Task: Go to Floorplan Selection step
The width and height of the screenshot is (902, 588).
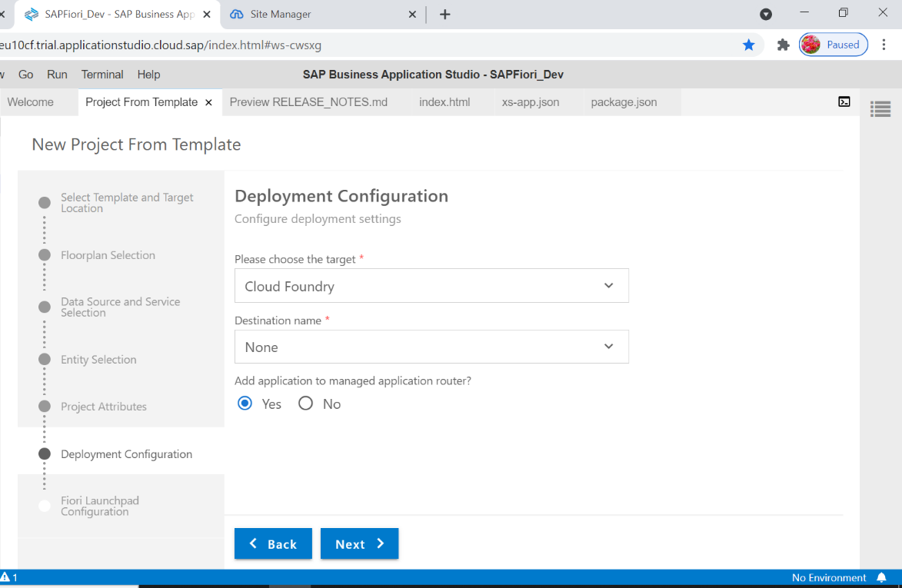Action: [x=108, y=255]
